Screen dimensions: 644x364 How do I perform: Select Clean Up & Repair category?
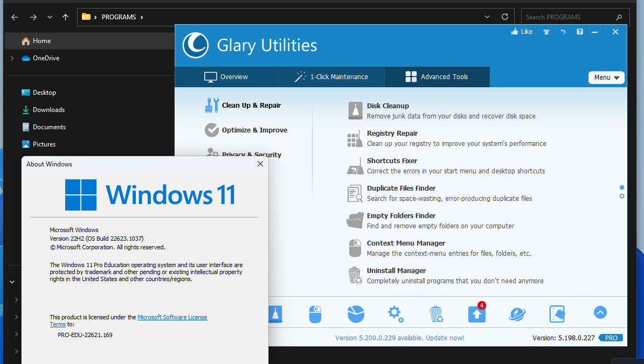coord(243,106)
